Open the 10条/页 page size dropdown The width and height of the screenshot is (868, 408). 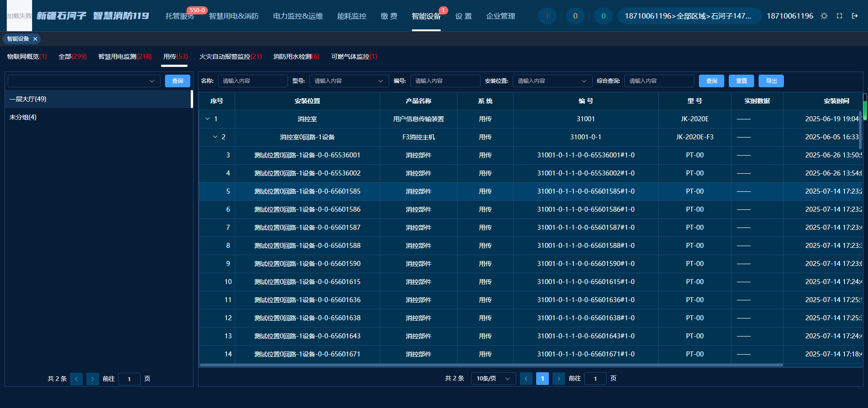point(493,379)
